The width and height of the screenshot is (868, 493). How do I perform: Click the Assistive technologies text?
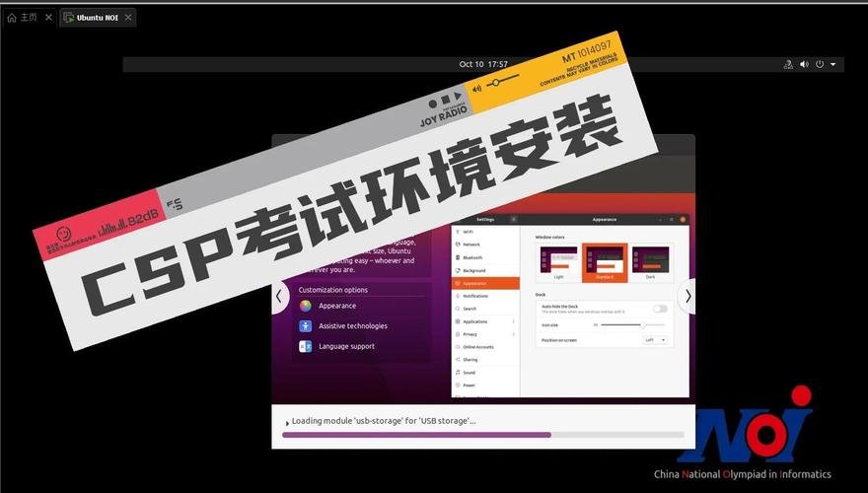tap(353, 326)
